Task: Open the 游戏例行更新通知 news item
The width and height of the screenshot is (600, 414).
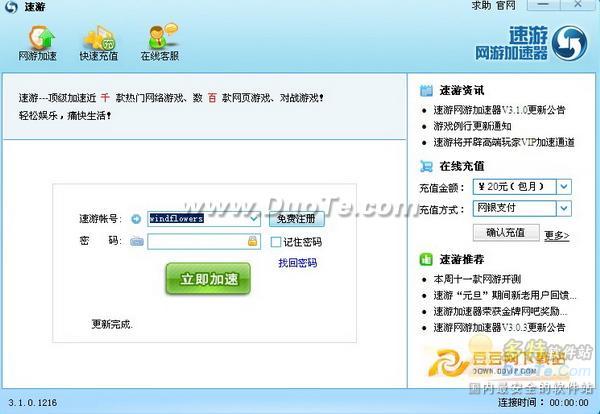Action: [x=473, y=126]
